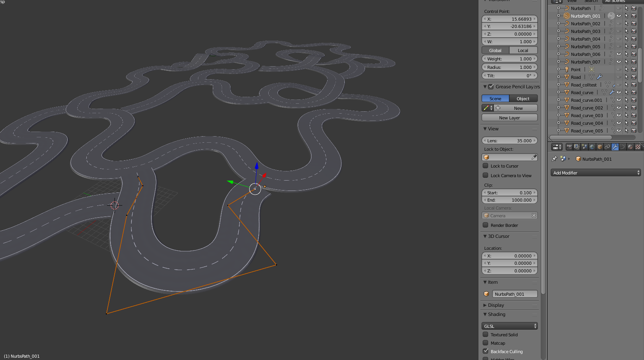Open the GLSL shading mode dropdown
Image resolution: width=644 pixels, height=360 pixels.
(x=509, y=326)
